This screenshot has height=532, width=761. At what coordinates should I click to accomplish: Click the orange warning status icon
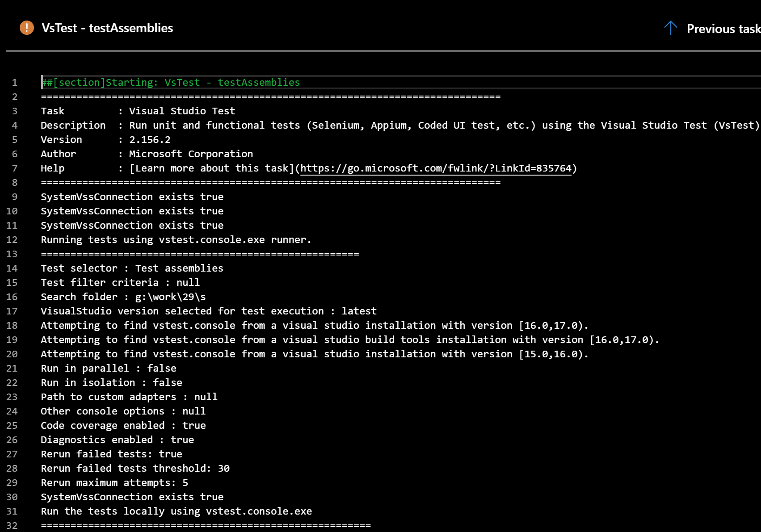[27, 28]
